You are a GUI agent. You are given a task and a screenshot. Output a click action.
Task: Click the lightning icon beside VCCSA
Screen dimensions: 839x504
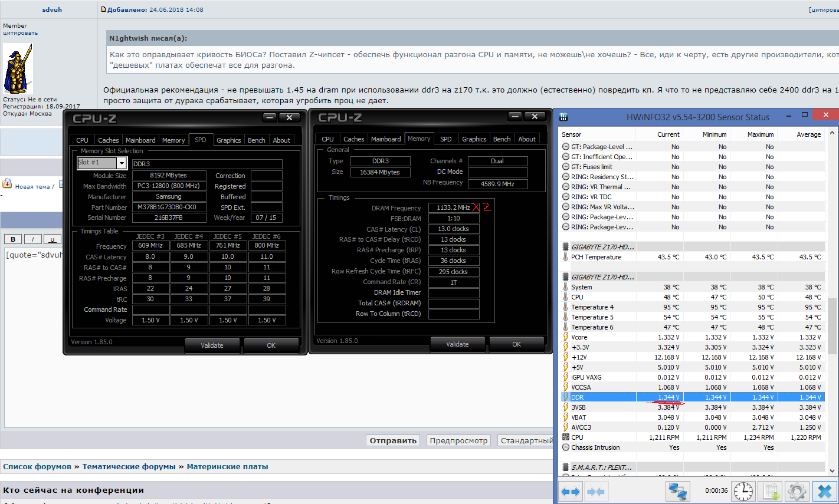point(566,387)
